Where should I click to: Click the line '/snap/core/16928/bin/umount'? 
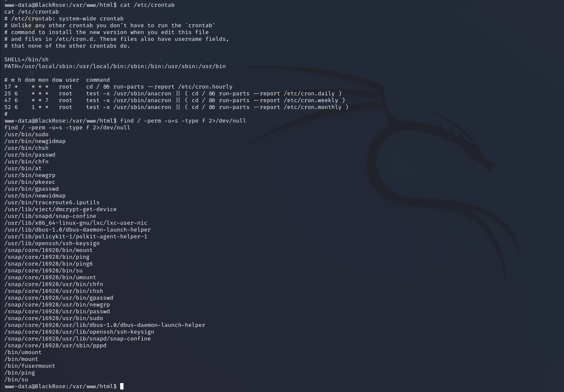point(50,277)
